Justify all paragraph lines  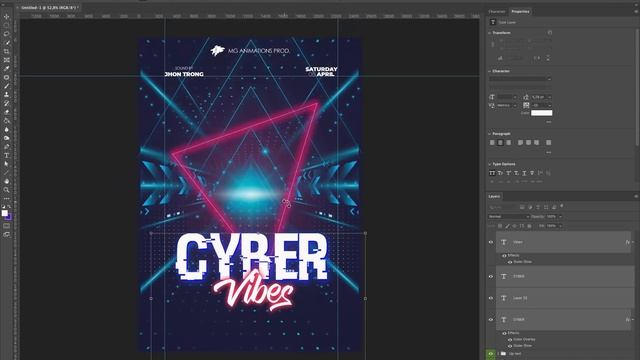pyautogui.click(x=549, y=142)
